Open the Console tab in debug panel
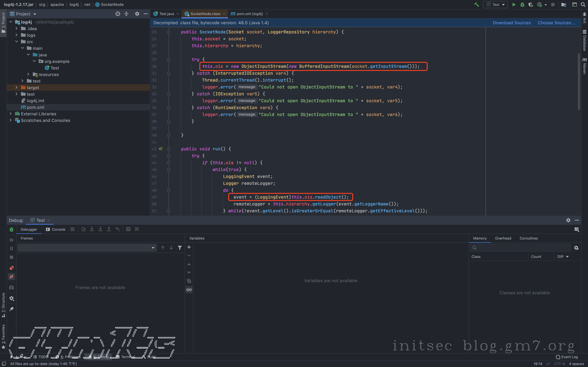The image size is (588, 367). pos(56,229)
